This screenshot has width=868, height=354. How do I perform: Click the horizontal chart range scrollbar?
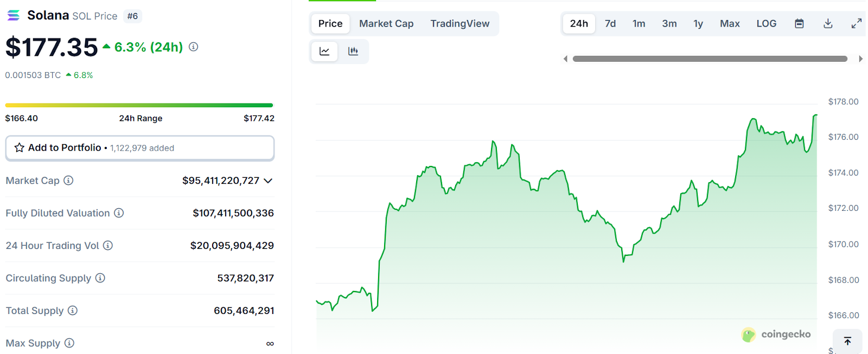tap(710, 59)
